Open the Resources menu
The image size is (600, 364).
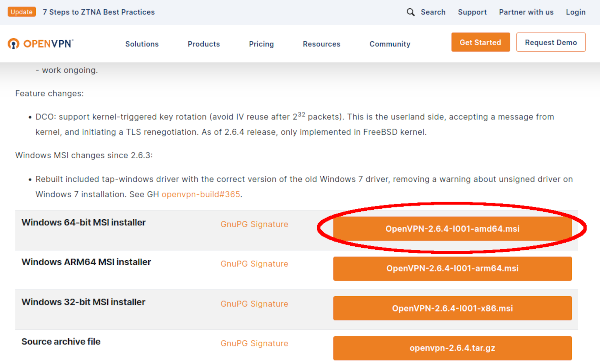click(x=321, y=44)
